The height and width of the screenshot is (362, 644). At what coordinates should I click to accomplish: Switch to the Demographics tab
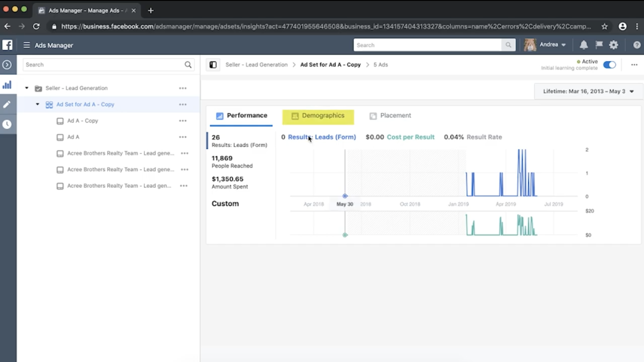318,116
